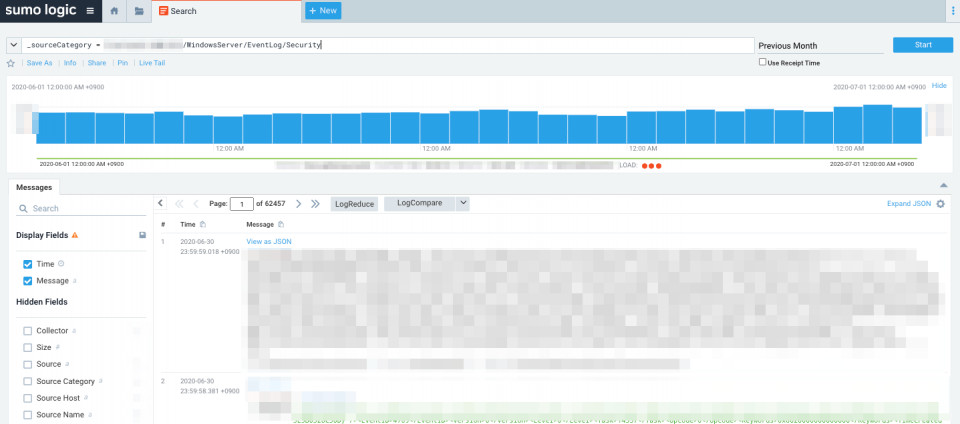Screen dimensions: 960x424
Task: Click the field browser Search box
Action: [81, 209]
